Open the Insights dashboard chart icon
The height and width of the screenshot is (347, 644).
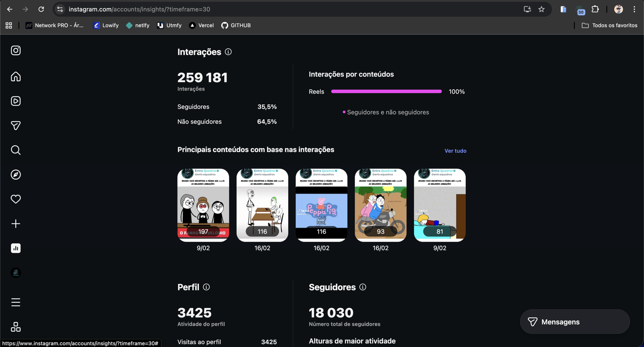click(x=16, y=248)
